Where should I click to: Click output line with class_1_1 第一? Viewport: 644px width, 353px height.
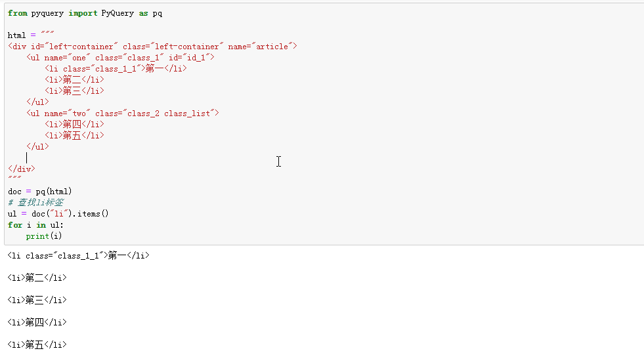tap(78, 256)
